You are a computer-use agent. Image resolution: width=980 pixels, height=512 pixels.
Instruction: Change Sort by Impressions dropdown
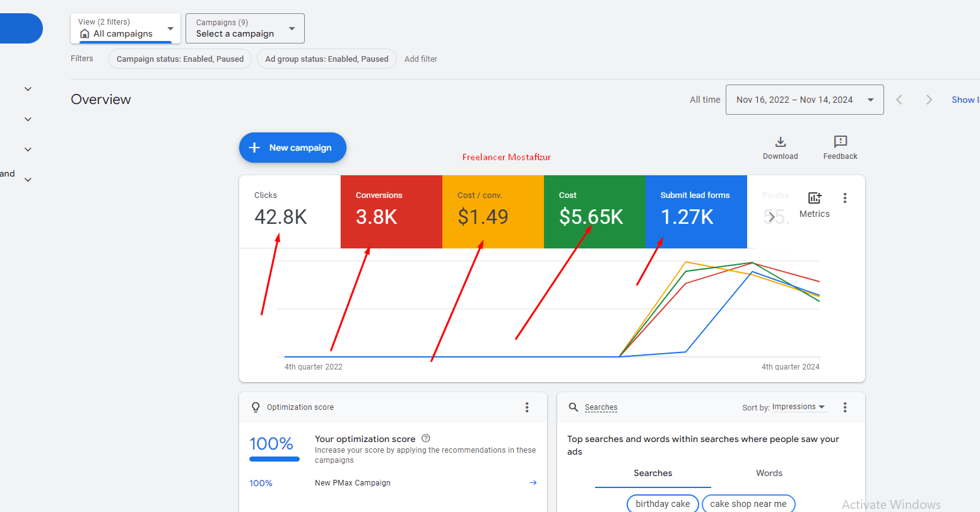798,407
